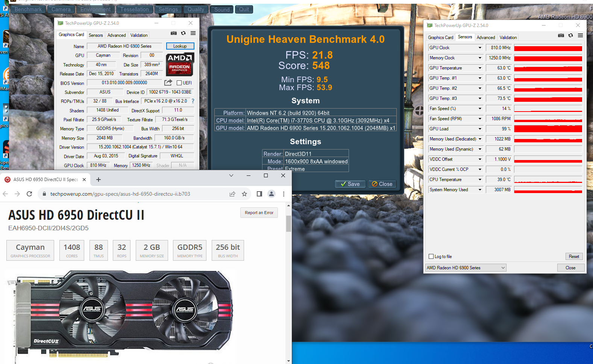593x364 pixels.
Task: Open the browser tab search chevron
Action: click(x=231, y=175)
